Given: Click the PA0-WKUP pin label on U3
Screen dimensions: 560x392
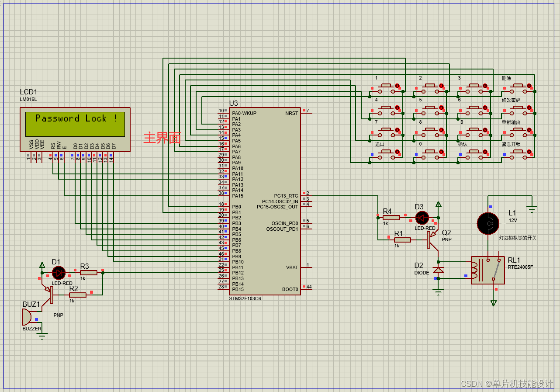Looking at the screenshot, I should click(244, 113).
